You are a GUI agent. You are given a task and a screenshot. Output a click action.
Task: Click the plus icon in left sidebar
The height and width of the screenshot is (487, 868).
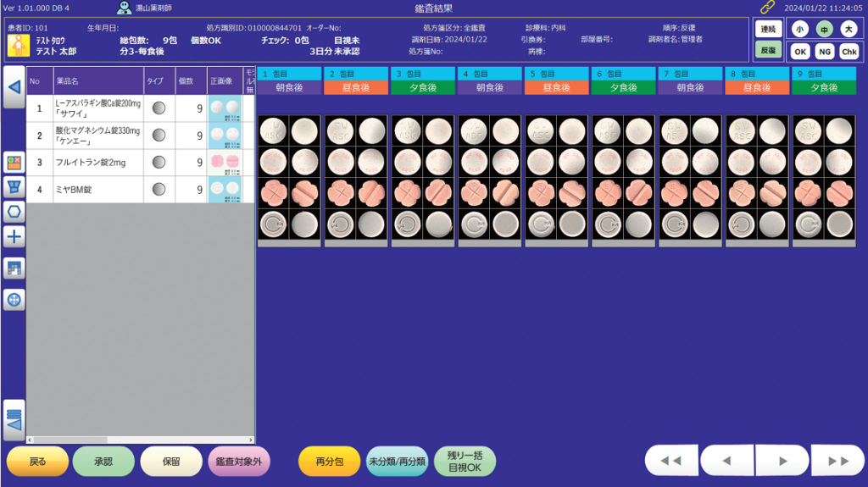(14, 236)
